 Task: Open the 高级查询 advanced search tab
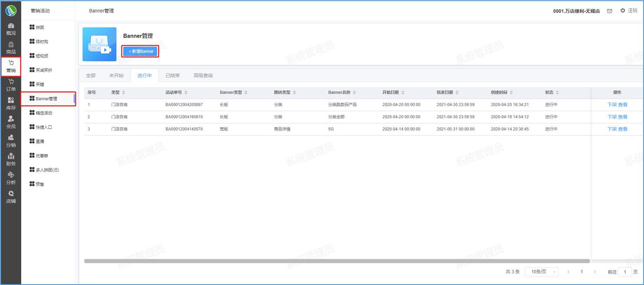[203, 76]
